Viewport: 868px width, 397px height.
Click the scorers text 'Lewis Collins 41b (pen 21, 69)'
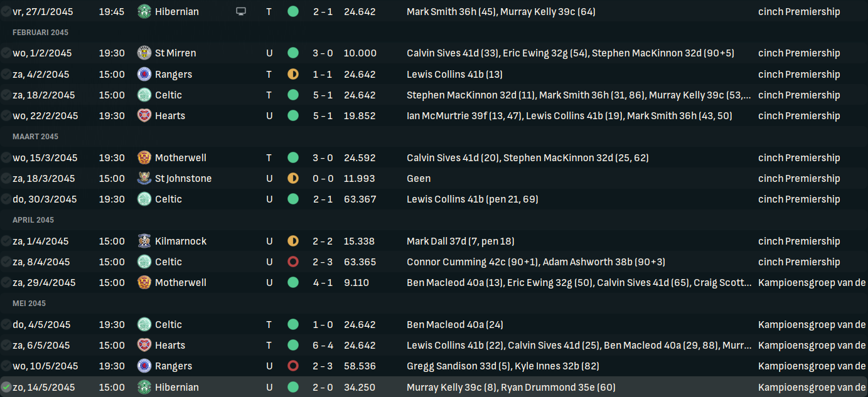coord(473,199)
